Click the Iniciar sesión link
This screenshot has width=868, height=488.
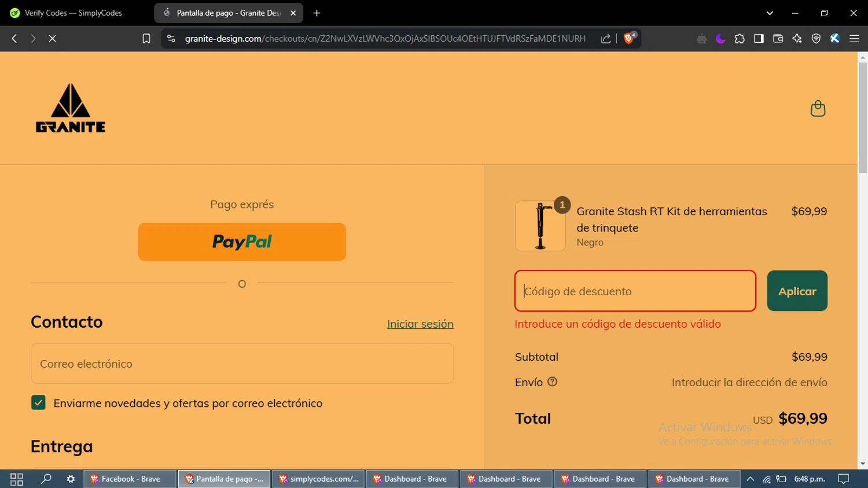coord(420,324)
